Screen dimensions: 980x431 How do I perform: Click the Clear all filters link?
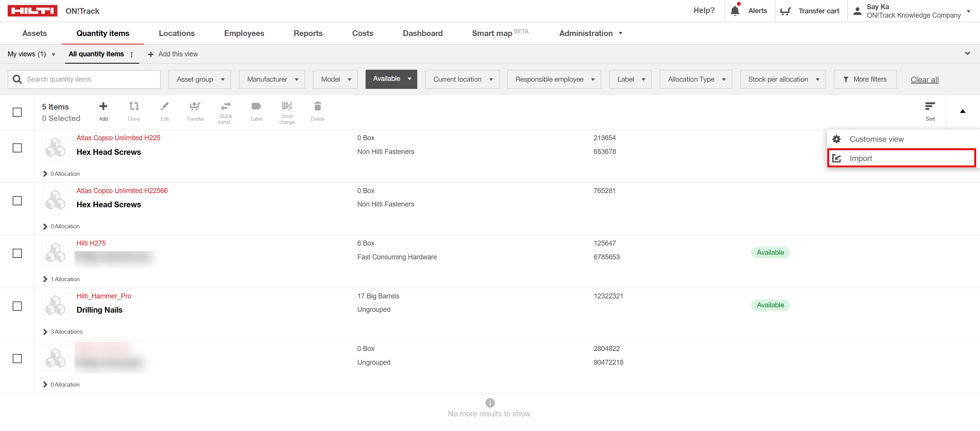point(924,80)
